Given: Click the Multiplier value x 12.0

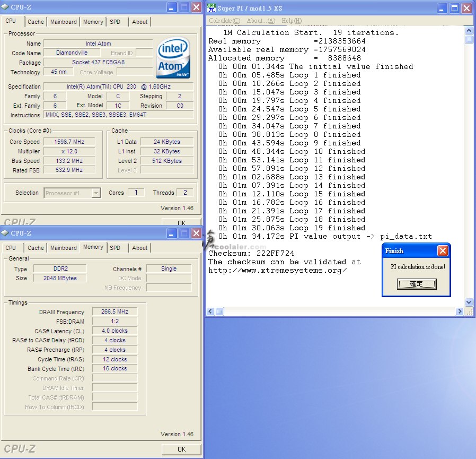Looking at the screenshot, I should (x=69, y=151).
